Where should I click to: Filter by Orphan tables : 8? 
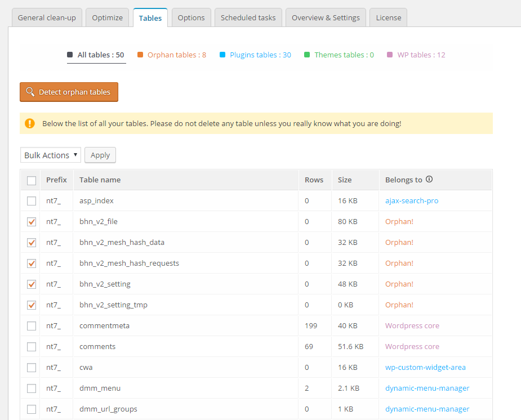176,55
